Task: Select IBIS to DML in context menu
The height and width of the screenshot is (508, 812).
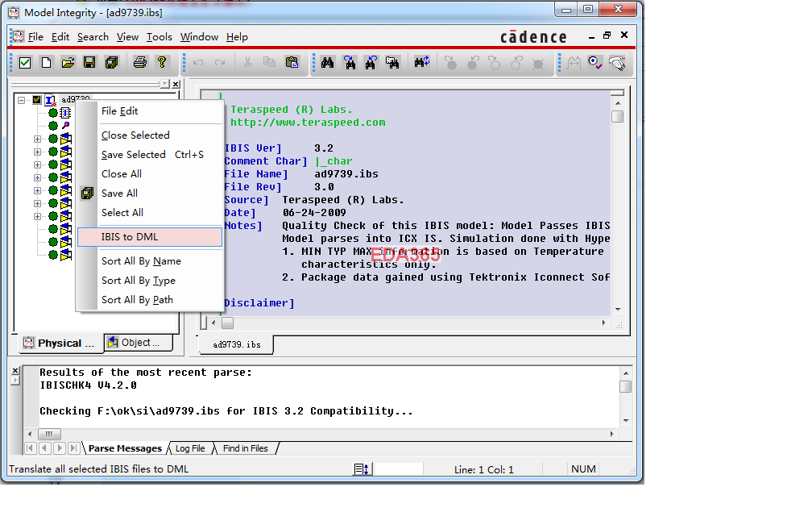Action: [x=150, y=237]
